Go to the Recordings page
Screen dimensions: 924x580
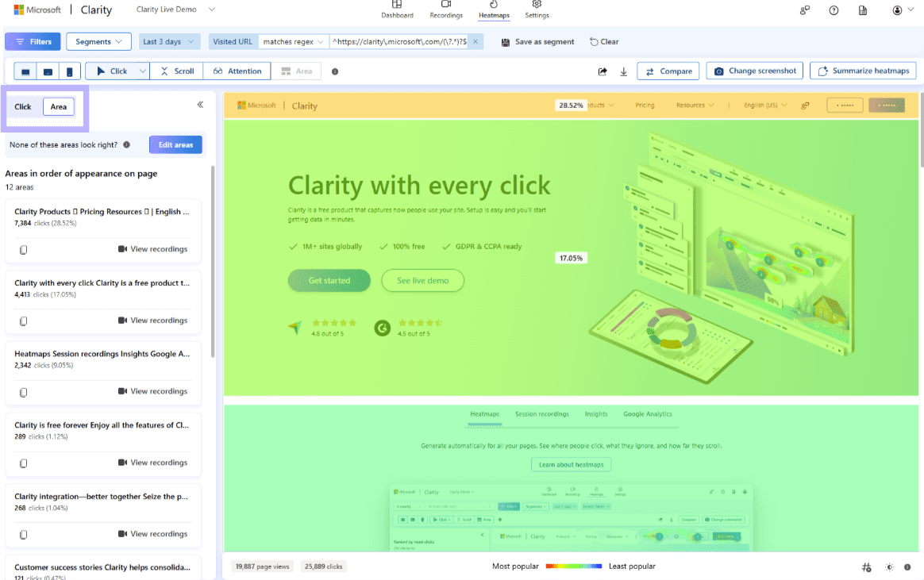click(x=446, y=10)
